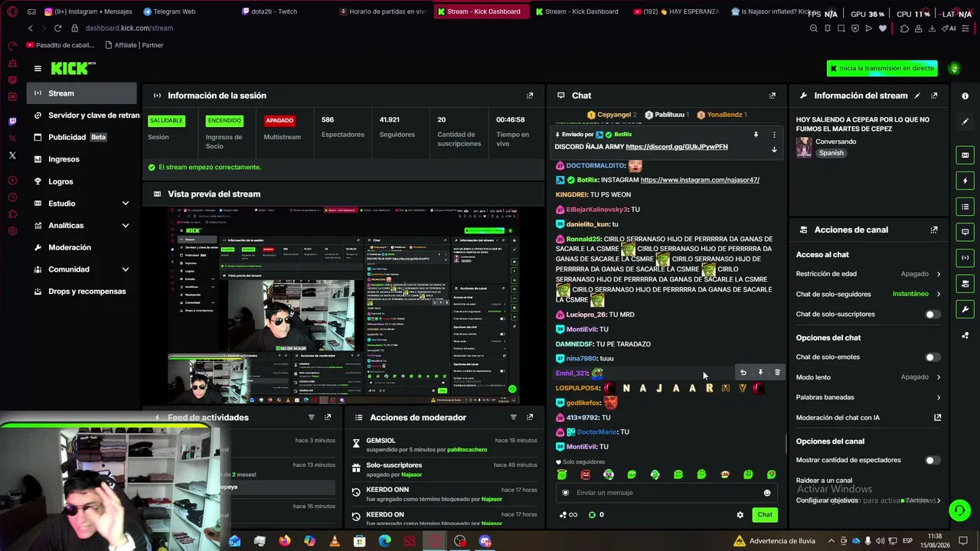
Task: Open the Feed de actividades filter
Action: pyautogui.click(x=311, y=417)
